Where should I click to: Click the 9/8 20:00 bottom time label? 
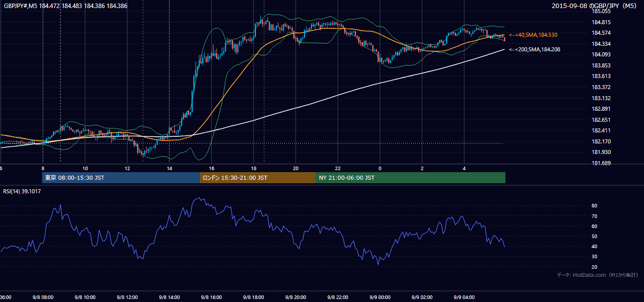296,297
